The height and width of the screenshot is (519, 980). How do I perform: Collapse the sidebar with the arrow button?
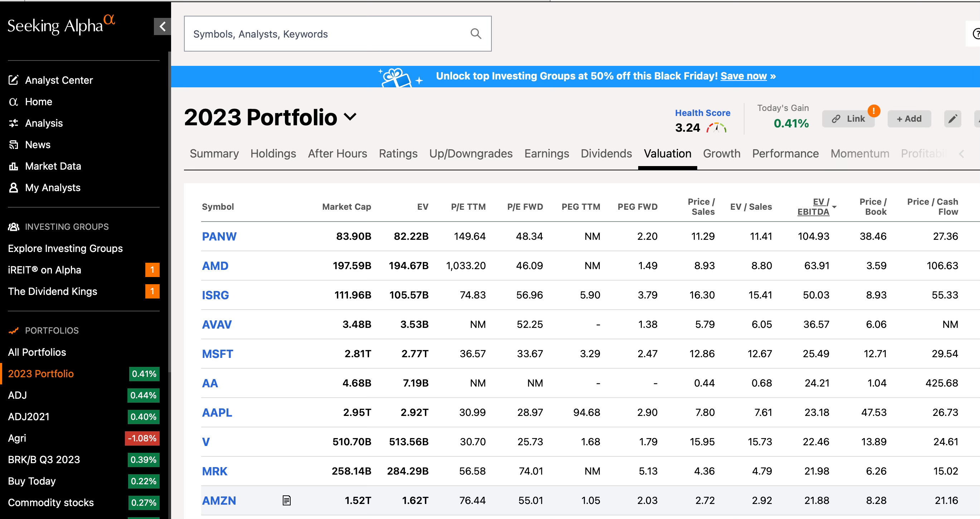(162, 26)
